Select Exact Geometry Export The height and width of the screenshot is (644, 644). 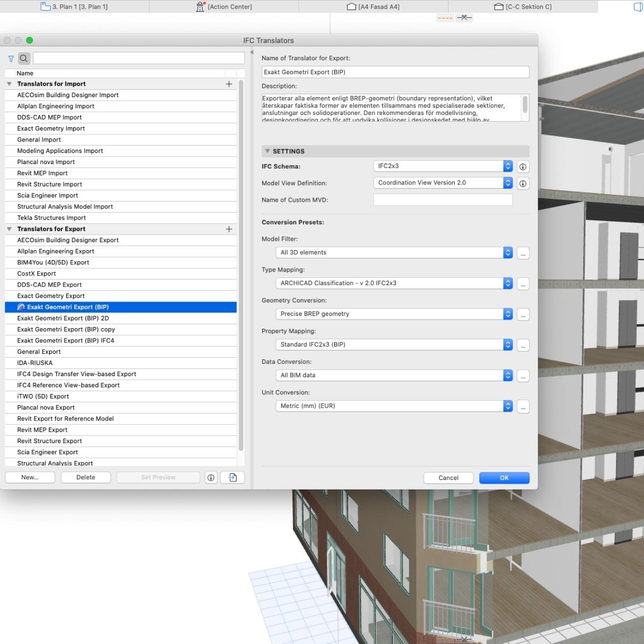pyautogui.click(x=121, y=296)
